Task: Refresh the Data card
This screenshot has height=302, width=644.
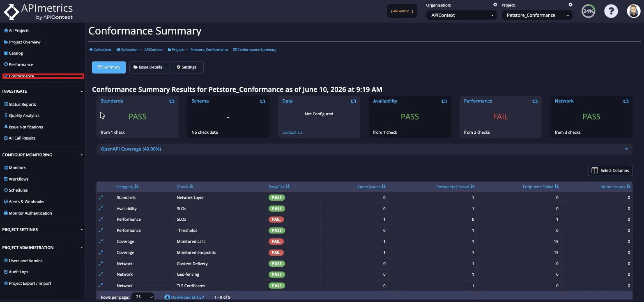Action: click(353, 101)
